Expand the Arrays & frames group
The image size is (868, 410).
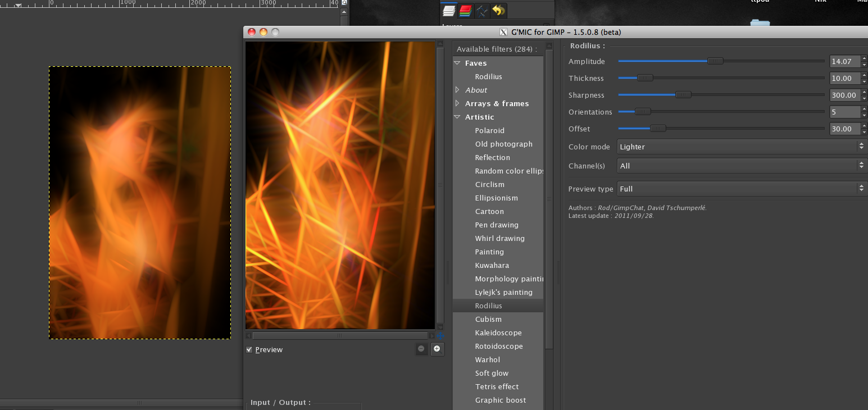click(457, 103)
